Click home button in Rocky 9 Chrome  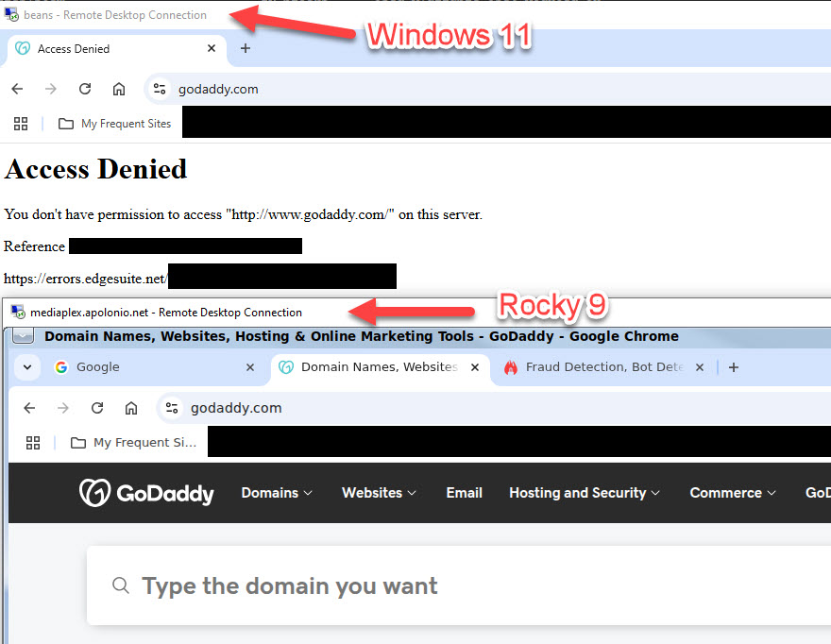point(131,408)
